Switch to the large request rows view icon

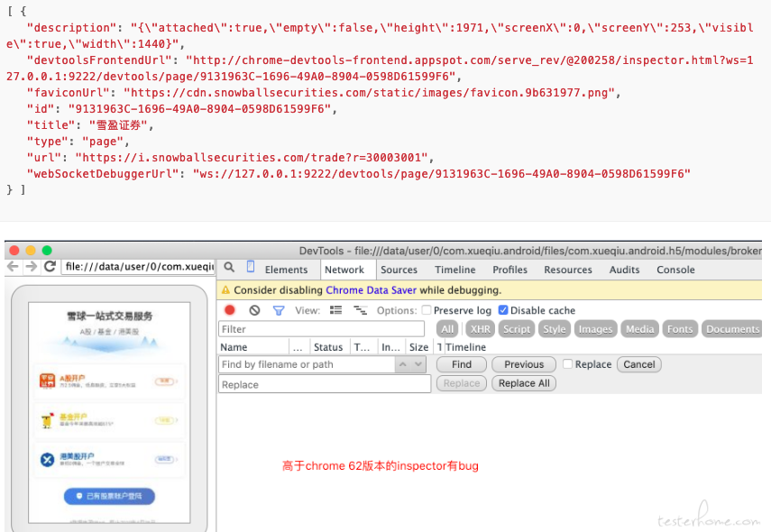(x=336, y=310)
